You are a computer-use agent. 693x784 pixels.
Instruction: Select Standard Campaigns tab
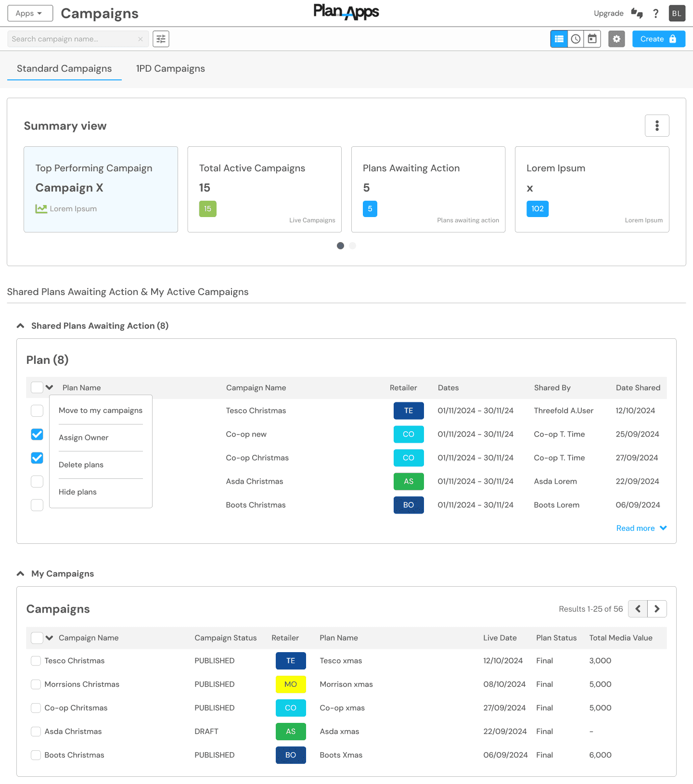(x=64, y=69)
